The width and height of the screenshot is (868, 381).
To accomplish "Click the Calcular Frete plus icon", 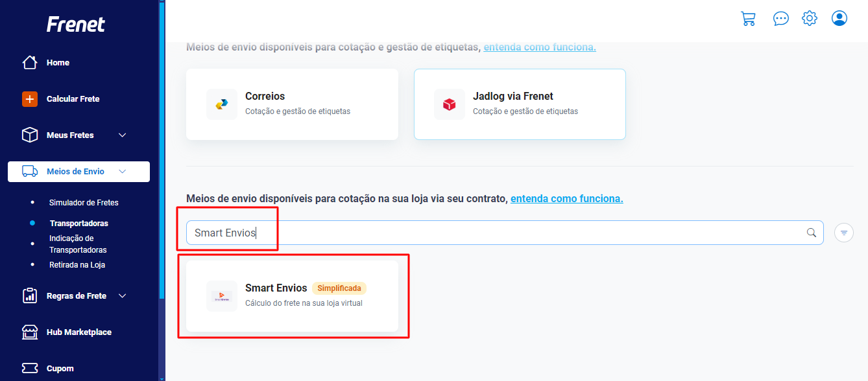I will [30, 99].
